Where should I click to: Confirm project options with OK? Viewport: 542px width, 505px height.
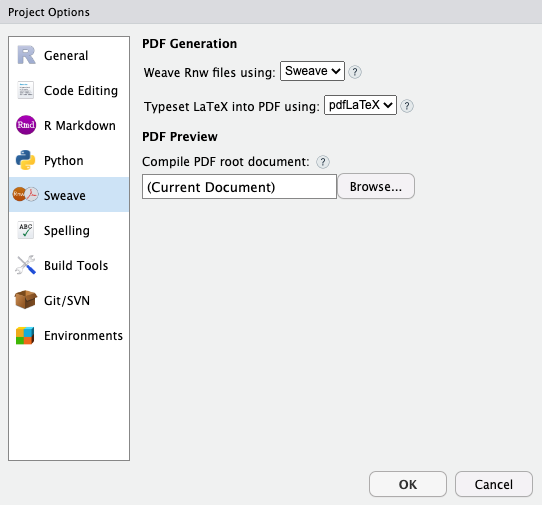408,484
